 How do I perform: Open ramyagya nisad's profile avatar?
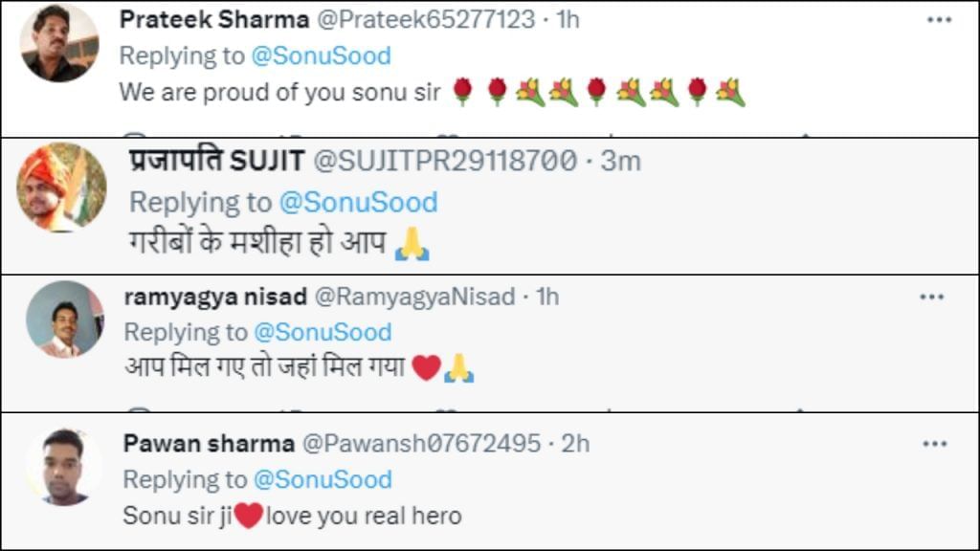click(64, 320)
